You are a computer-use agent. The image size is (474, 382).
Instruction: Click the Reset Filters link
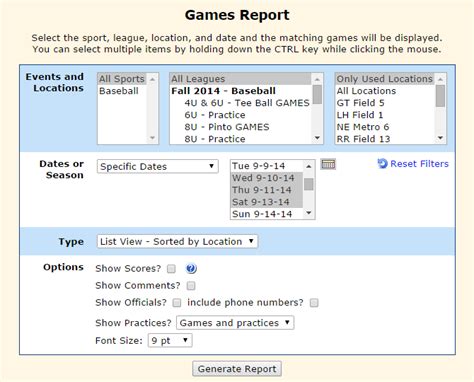click(419, 164)
